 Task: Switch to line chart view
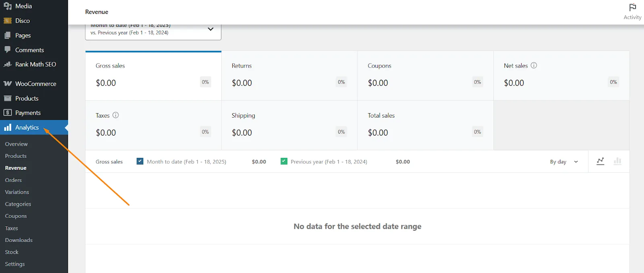coord(601,161)
